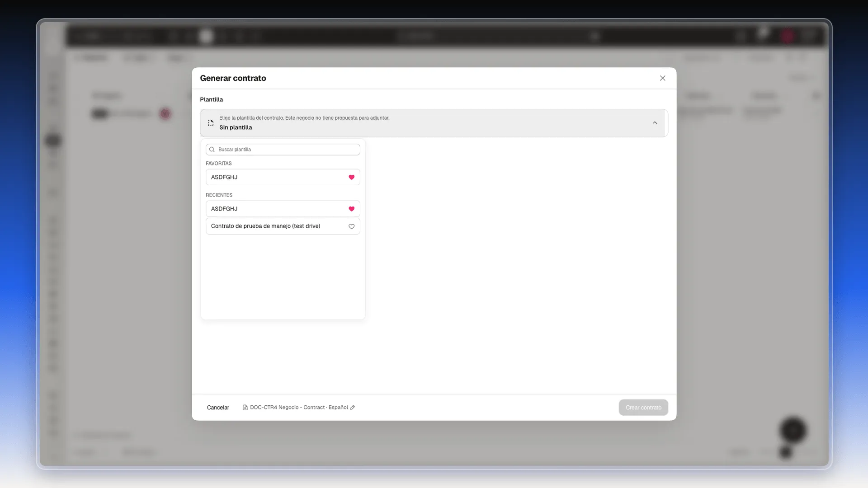Toggle the ASDFGHJ heart under Recientes
The image size is (868, 488).
[351, 209]
